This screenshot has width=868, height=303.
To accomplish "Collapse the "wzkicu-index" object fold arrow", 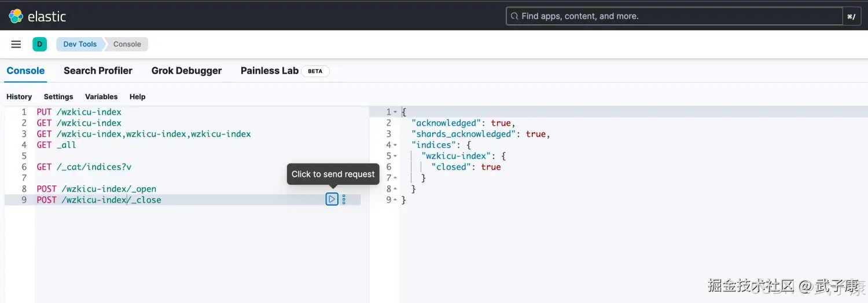I will (395, 156).
